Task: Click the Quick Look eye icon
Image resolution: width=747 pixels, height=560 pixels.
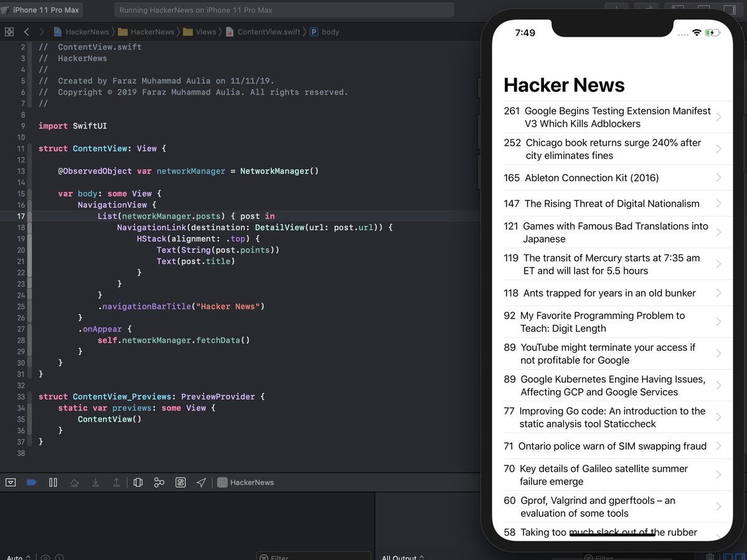Action: click(45, 558)
